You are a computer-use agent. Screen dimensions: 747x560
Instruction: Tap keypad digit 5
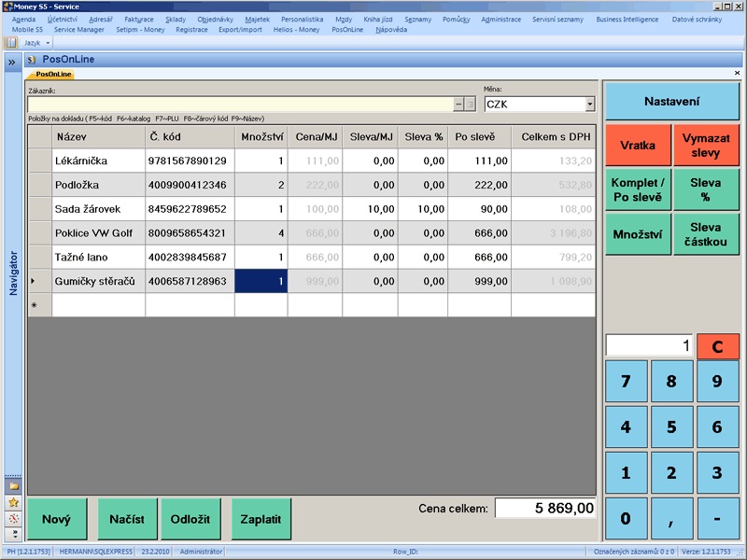tap(671, 427)
